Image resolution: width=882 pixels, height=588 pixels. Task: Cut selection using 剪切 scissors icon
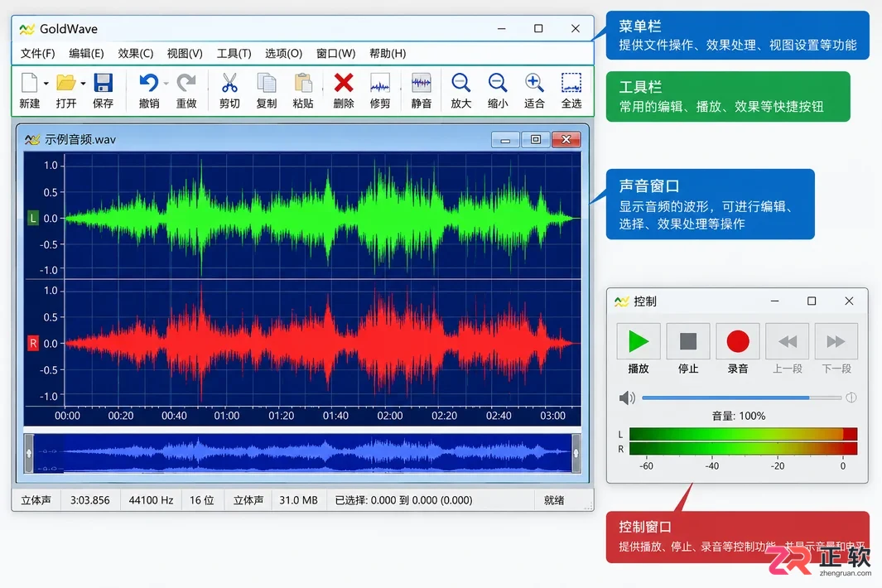coord(229,84)
